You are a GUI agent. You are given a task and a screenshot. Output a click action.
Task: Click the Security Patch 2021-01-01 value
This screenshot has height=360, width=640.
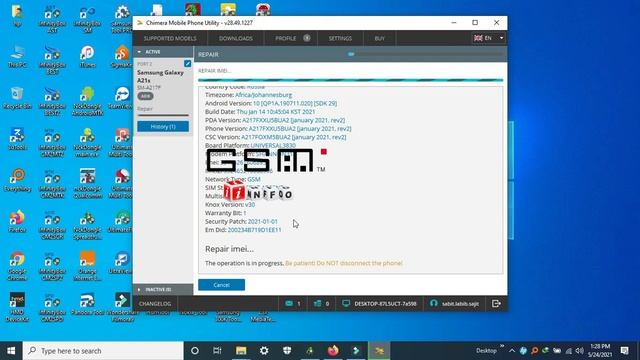(262, 221)
